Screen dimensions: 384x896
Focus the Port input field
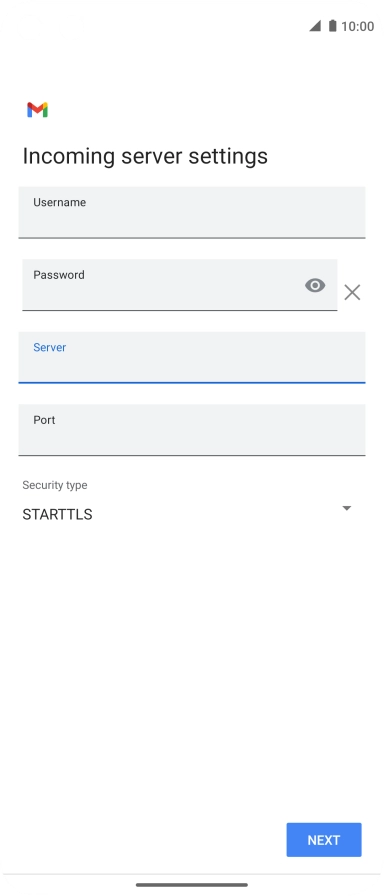point(192,430)
